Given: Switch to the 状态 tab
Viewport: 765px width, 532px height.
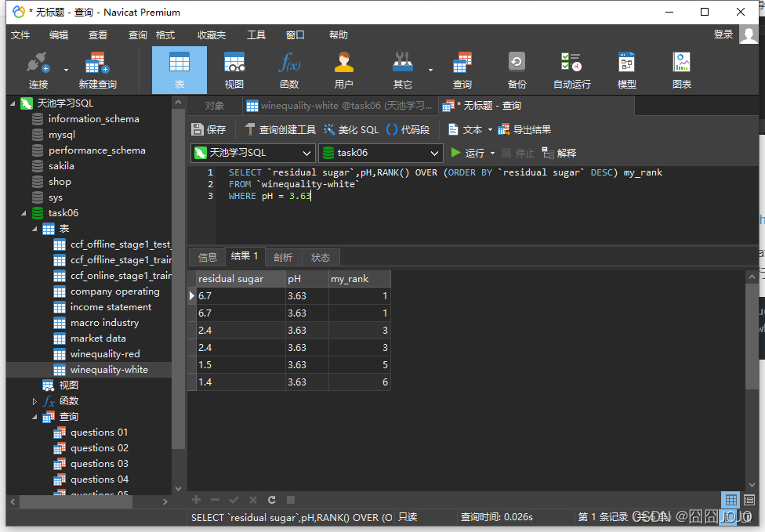Looking at the screenshot, I should [321, 258].
